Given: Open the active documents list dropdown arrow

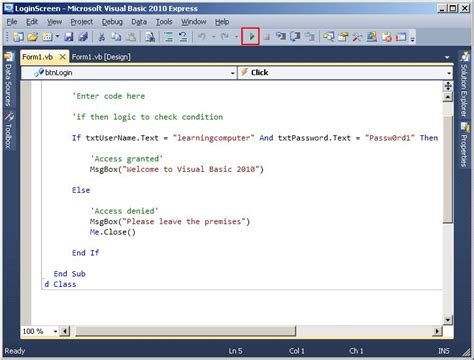Looking at the screenshot, I should coord(447,57).
